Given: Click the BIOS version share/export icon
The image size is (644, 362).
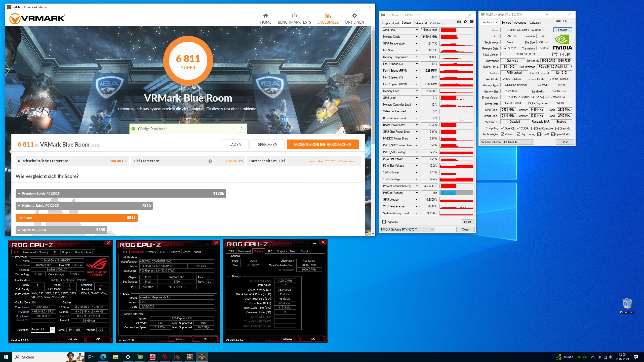Looking at the screenshot, I should tap(555, 54).
